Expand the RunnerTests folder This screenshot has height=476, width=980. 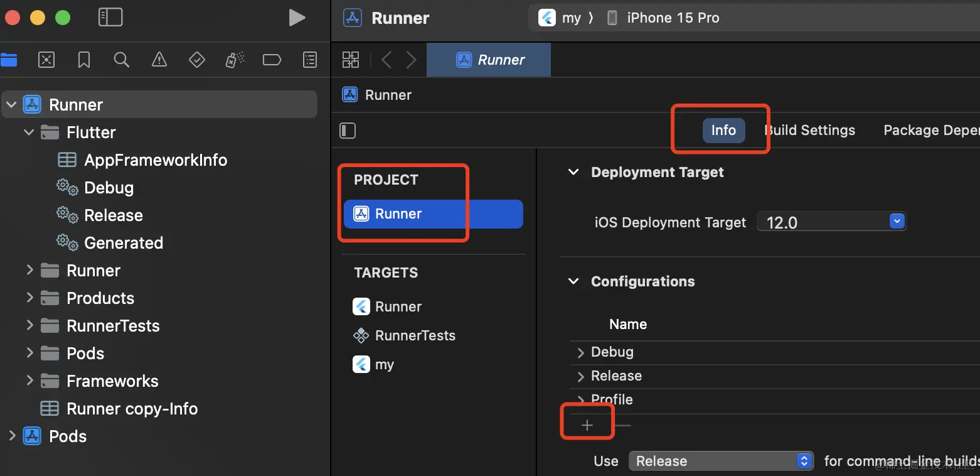click(x=29, y=325)
